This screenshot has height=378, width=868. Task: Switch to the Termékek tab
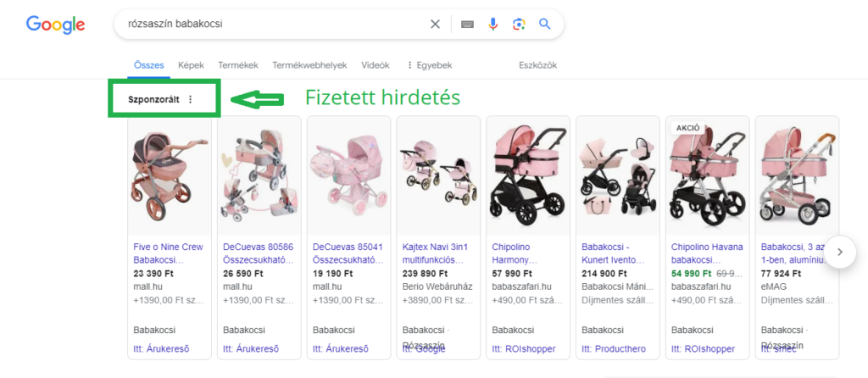tap(237, 65)
